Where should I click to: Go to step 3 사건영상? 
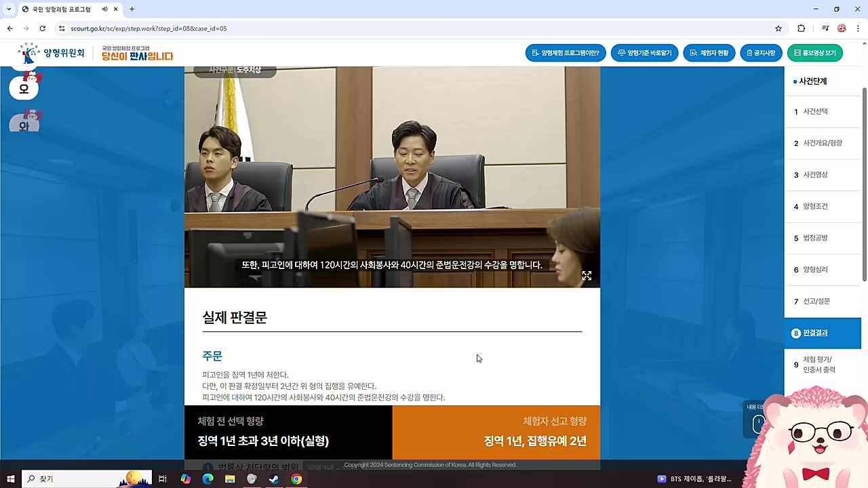pos(823,175)
